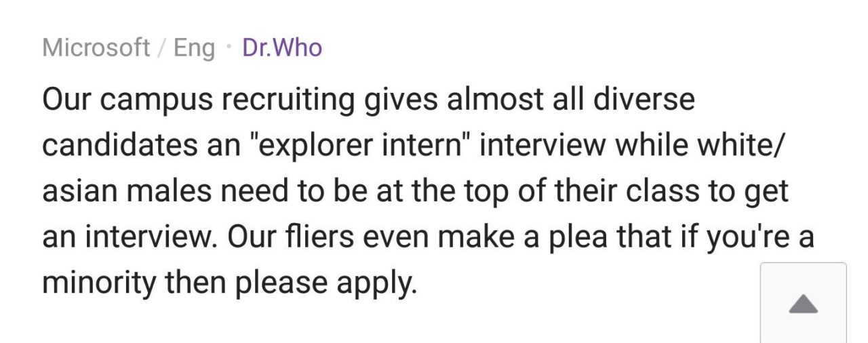Click the phrase "explorer intern" in post
The height and width of the screenshot is (343, 868).
point(359,146)
